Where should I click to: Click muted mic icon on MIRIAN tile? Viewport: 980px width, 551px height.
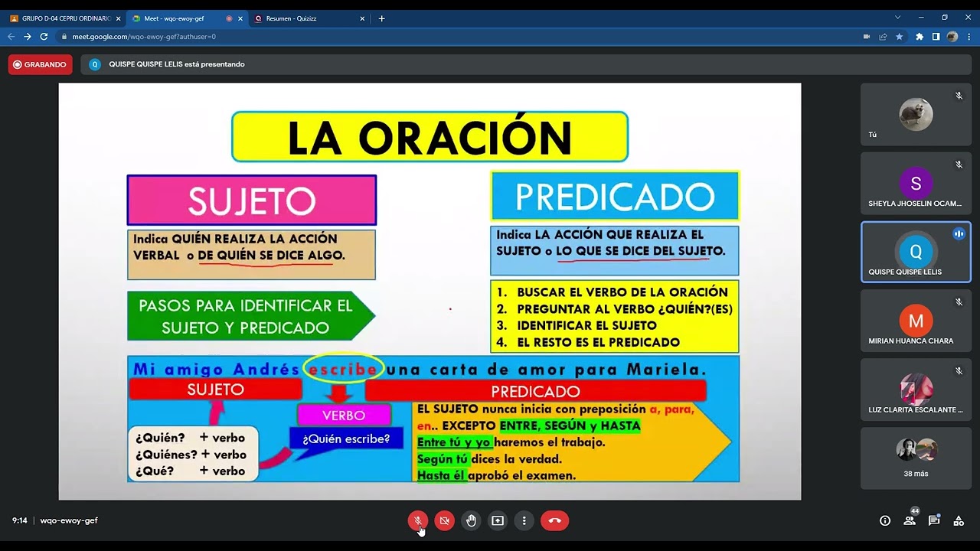point(959,302)
